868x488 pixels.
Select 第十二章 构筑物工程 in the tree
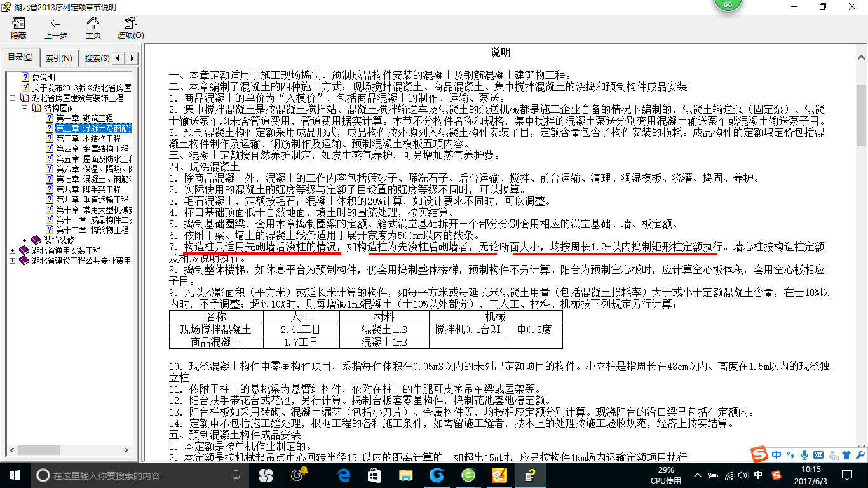pos(92,230)
